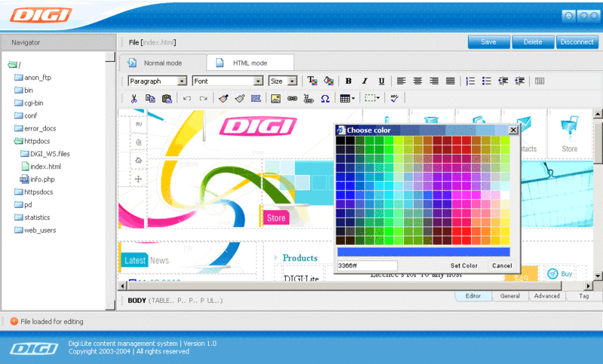Run spell check with ABC icon
The image size is (603, 364).
pyautogui.click(x=394, y=99)
